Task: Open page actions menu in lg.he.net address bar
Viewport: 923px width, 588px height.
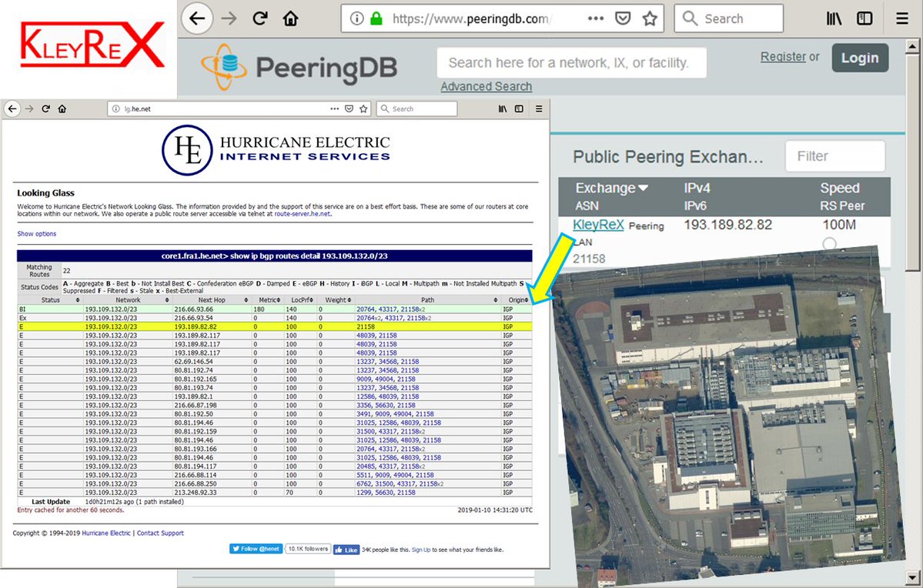Action: coord(334,109)
